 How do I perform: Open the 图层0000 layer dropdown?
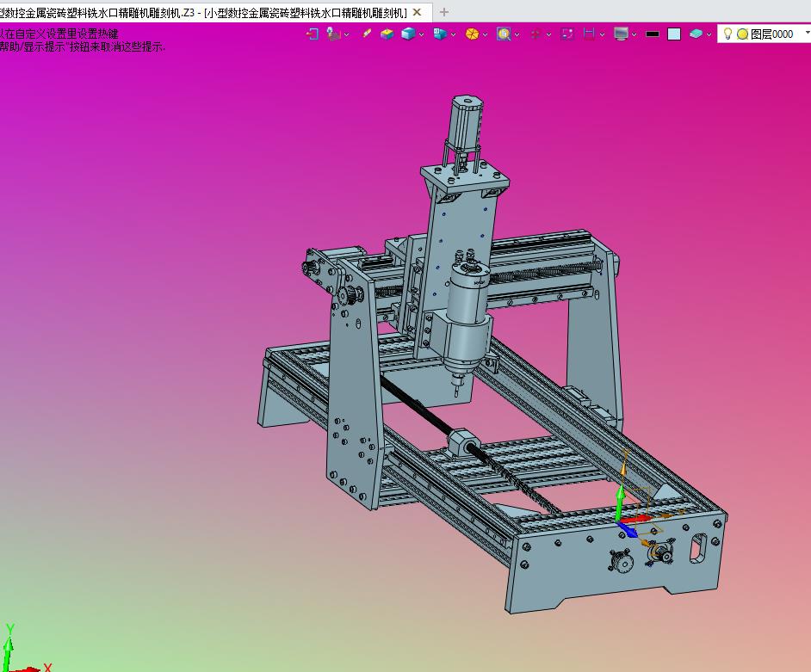tap(807, 33)
